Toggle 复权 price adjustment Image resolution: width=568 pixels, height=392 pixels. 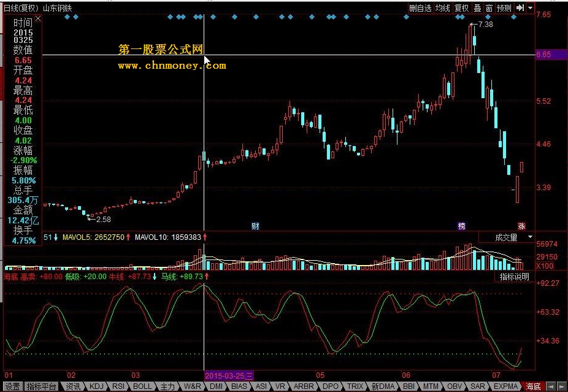click(461, 8)
